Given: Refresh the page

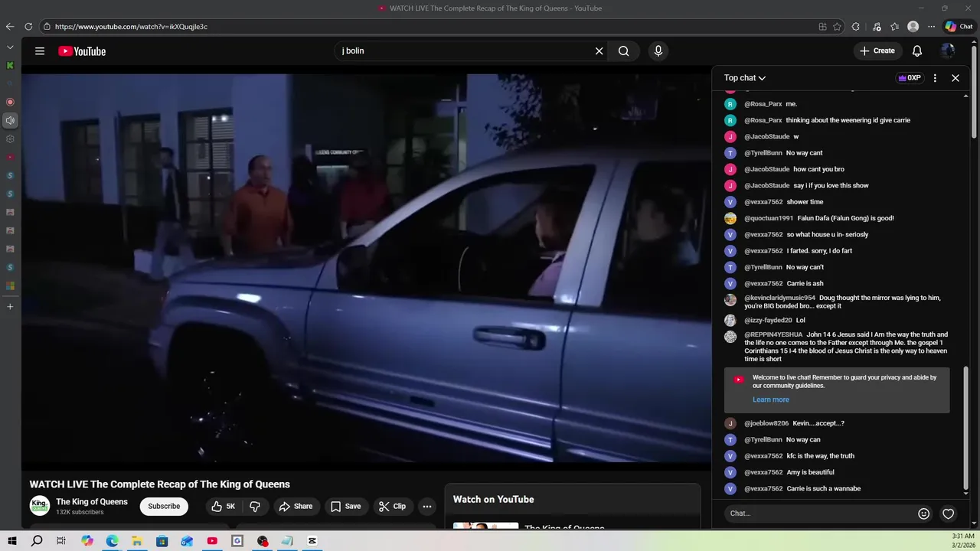Looking at the screenshot, I should click(28, 27).
